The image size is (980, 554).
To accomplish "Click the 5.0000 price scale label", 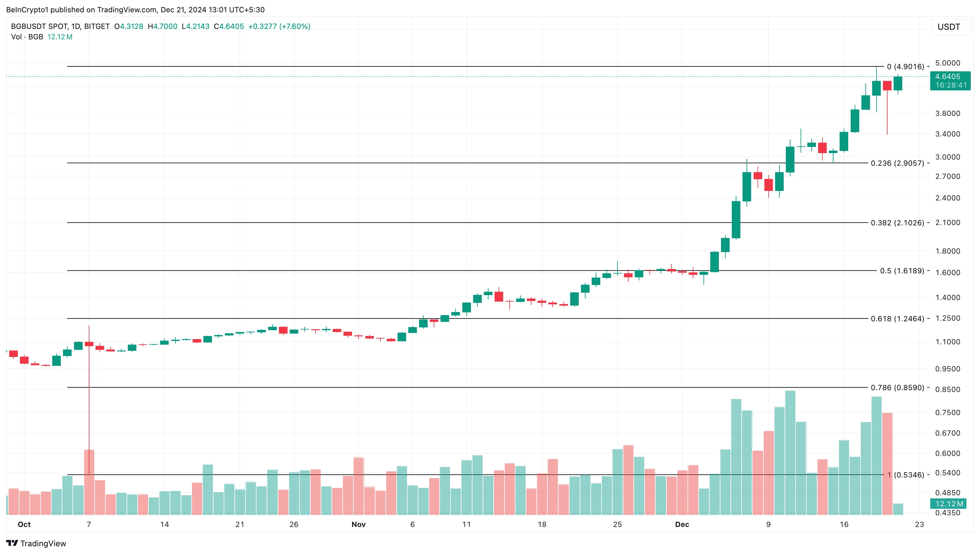I will point(948,63).
